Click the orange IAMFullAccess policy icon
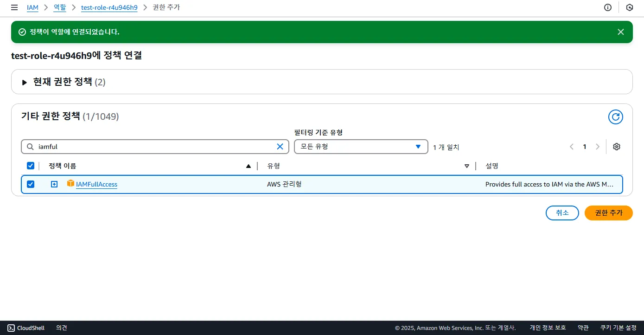This screenshot has height=335, width=644. 70,184
